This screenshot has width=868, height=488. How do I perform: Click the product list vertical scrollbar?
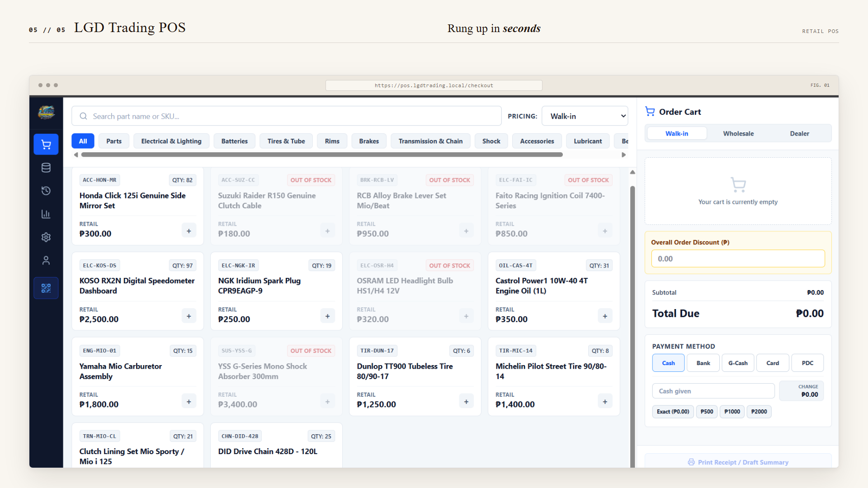[x=632, y=326]
